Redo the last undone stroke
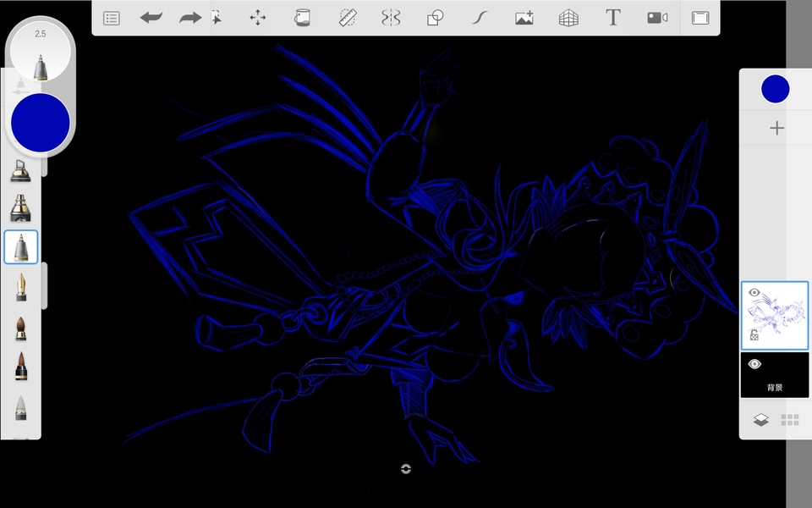Screen dimensions: 812x508 (190, 18)
